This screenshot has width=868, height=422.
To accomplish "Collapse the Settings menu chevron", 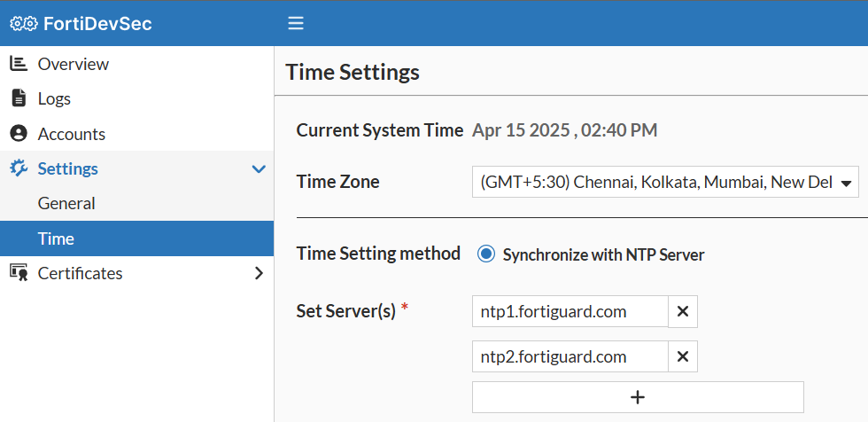I will click(259, 169).
